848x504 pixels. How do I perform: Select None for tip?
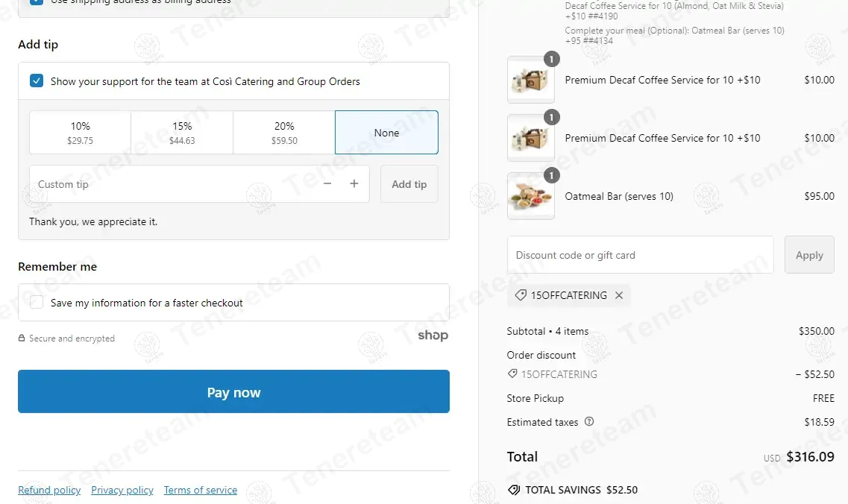(x=386, y=133)
